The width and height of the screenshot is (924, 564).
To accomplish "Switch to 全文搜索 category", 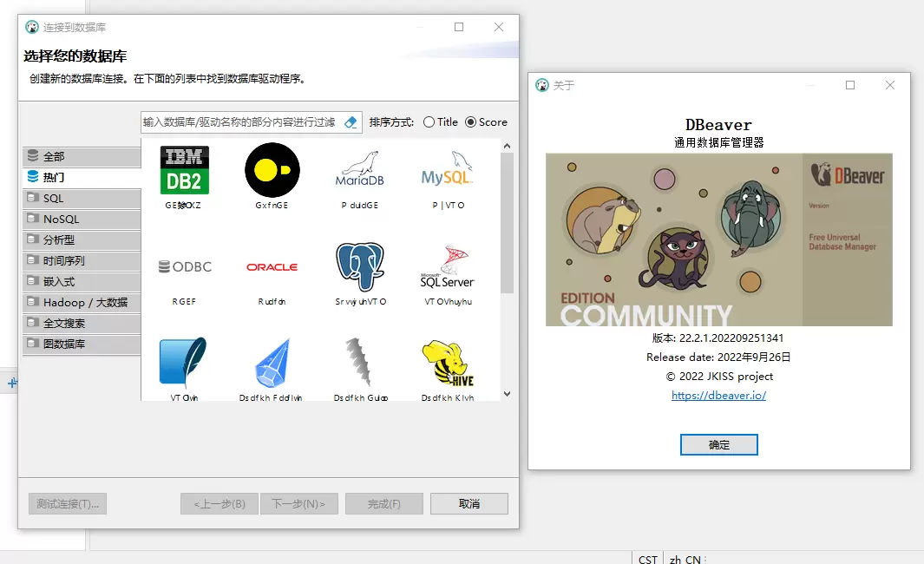I will click(x=82, y=323).
